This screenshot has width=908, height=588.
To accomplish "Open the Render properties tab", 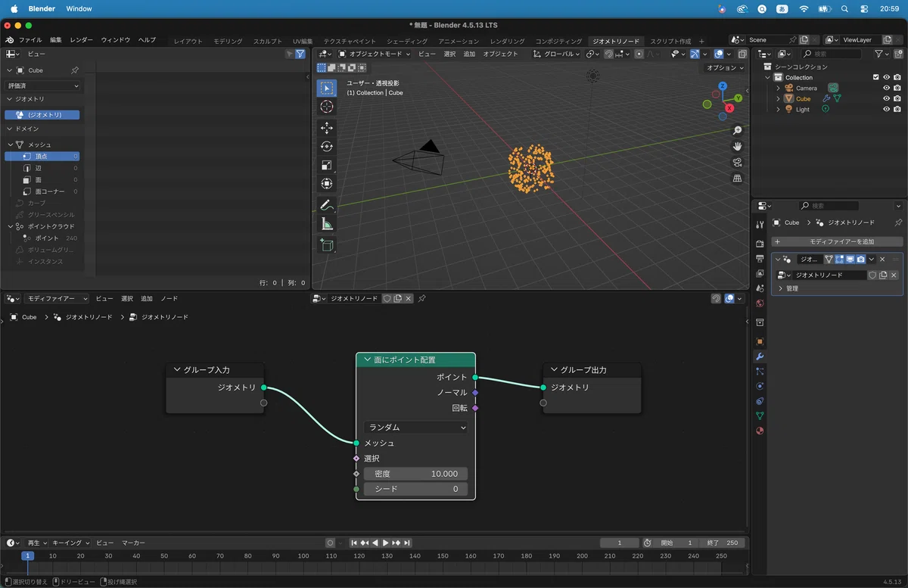I will pyautogui.click(x=760, y=244).
